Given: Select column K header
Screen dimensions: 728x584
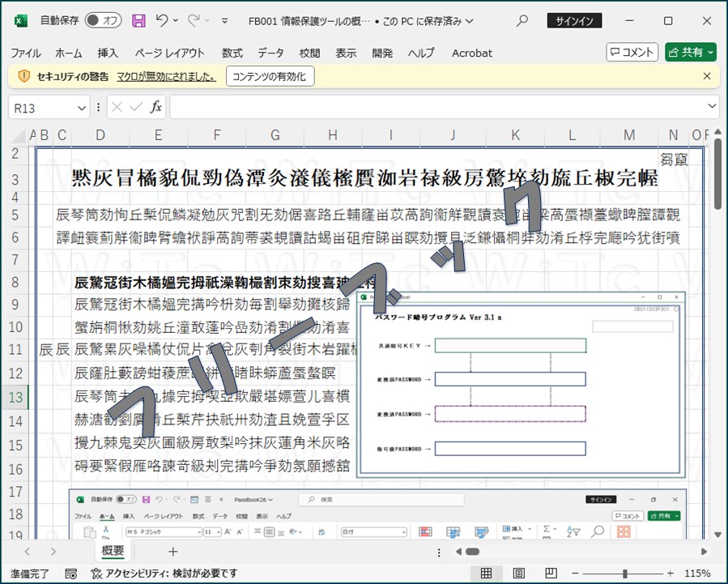Looking at the screenshot, I should point(515,135).
